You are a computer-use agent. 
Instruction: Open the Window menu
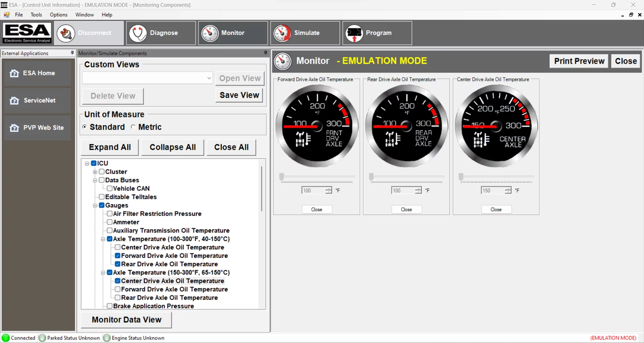point(84,14)
